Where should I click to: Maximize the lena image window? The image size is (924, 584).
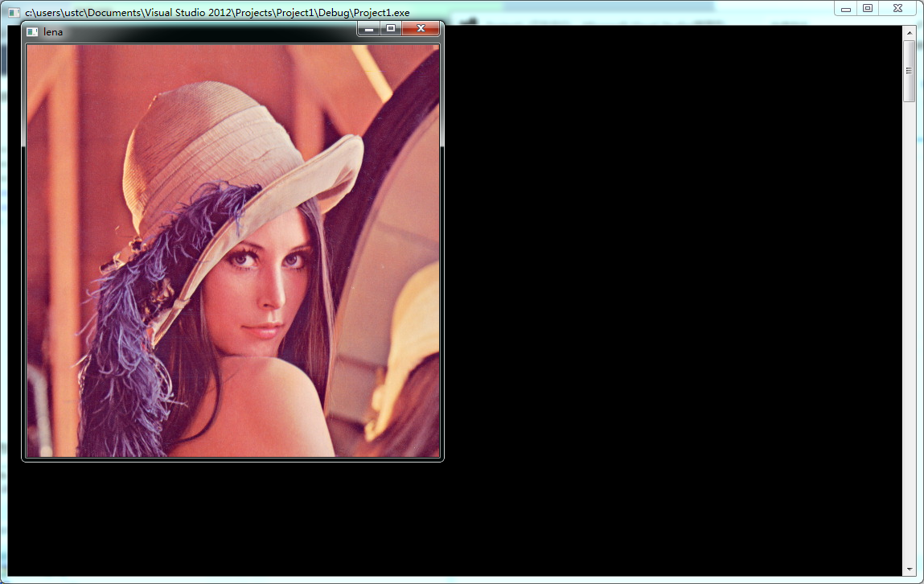(391, 29)
